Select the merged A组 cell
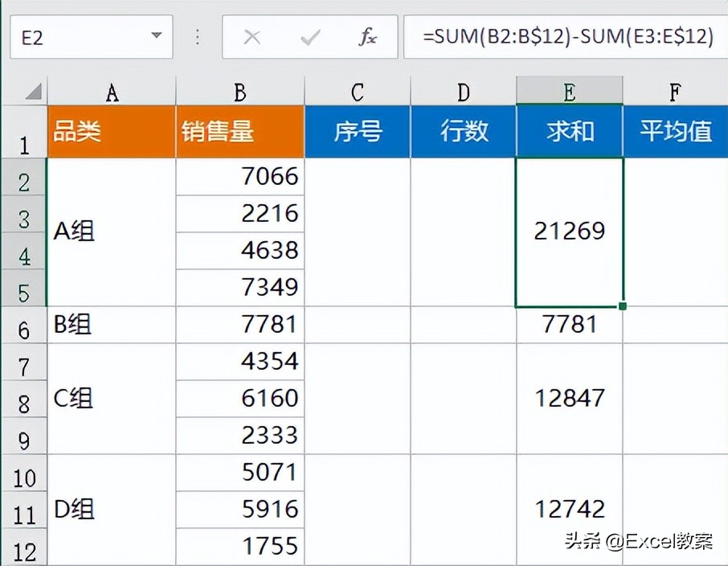The image size is (728, 566). [112, 231]
